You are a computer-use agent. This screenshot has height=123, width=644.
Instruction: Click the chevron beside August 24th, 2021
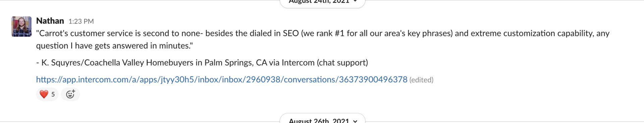pyautogui.click(x=355, y=1)
